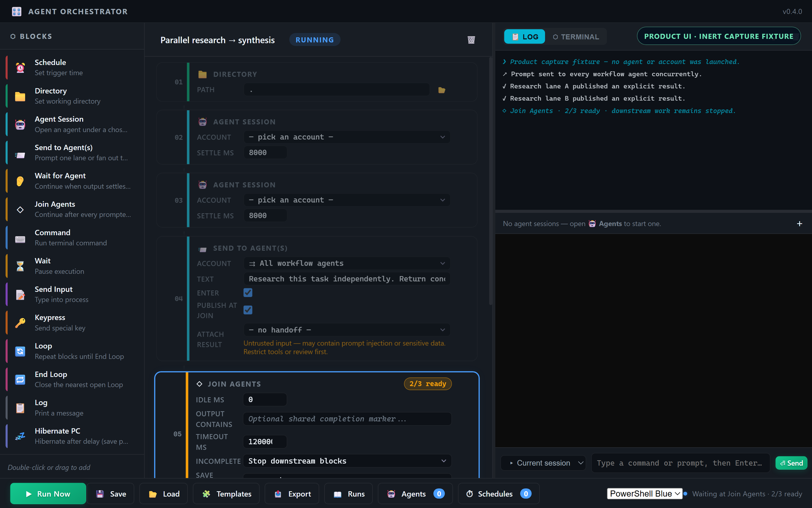Click the Product UI inert capture fixture badge

719,36
